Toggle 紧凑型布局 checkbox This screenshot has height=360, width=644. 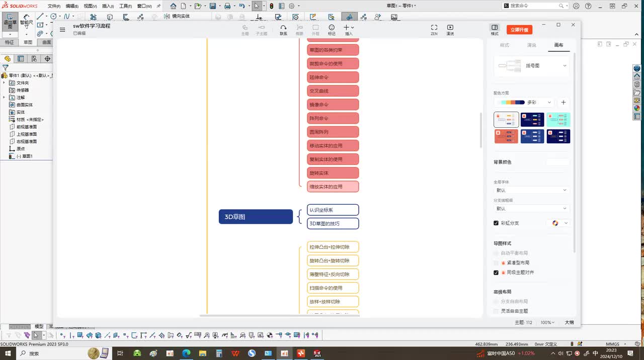[496, 263]
